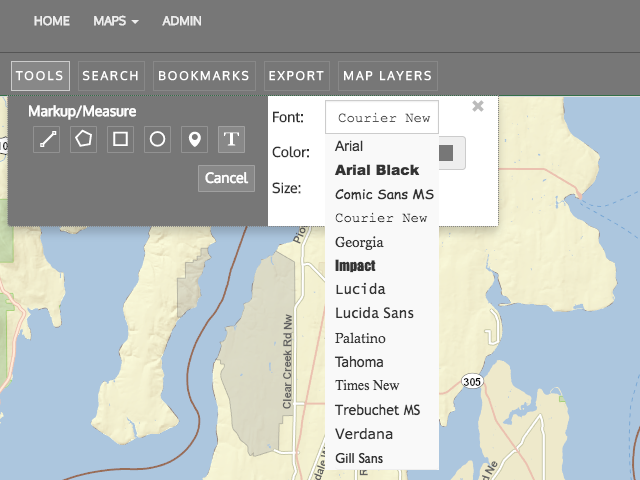Select the polygon markup tool
Viewport: 640px width, 480px height.
pyautogui.click(x=84, y=139)
